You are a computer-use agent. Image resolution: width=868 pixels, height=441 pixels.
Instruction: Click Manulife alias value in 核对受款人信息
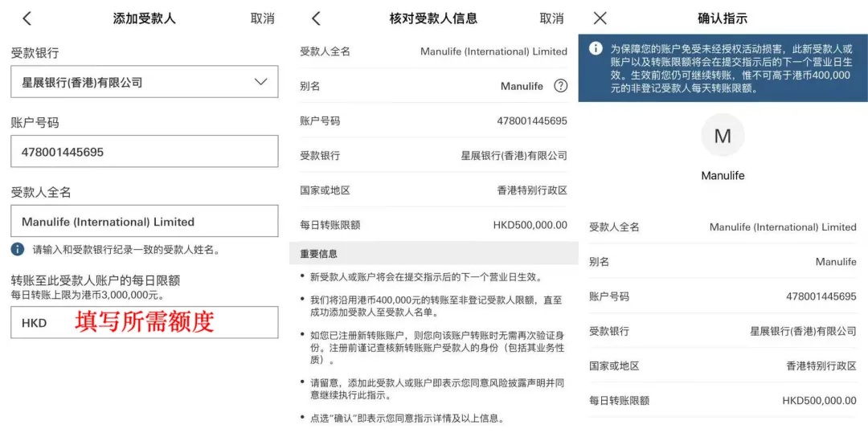[522, 86]
